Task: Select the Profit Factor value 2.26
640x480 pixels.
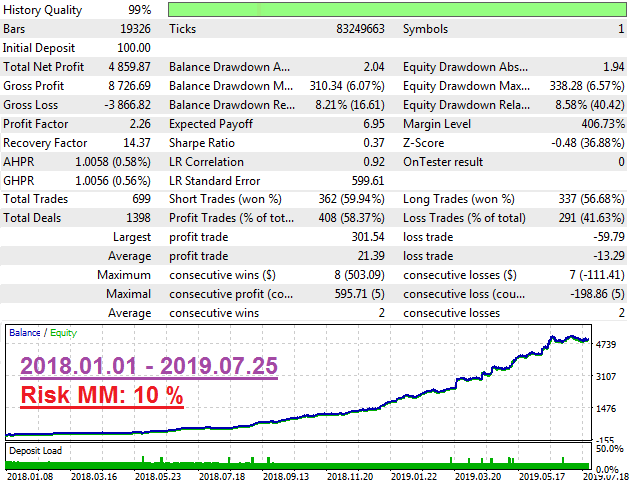Action: [140, 124]
